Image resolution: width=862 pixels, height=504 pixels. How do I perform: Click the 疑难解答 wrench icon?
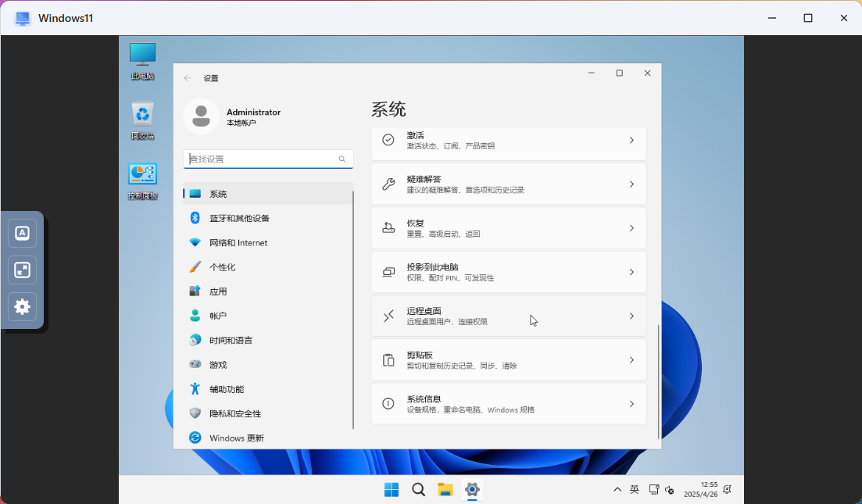point(388,184)
